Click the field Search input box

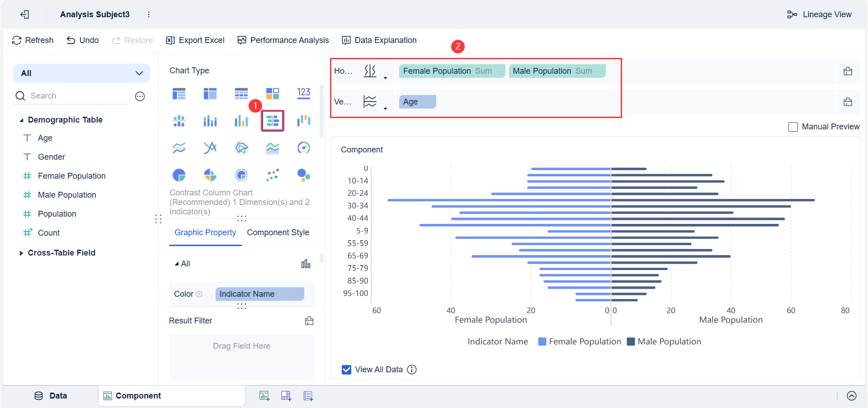(x=77, y=96)
